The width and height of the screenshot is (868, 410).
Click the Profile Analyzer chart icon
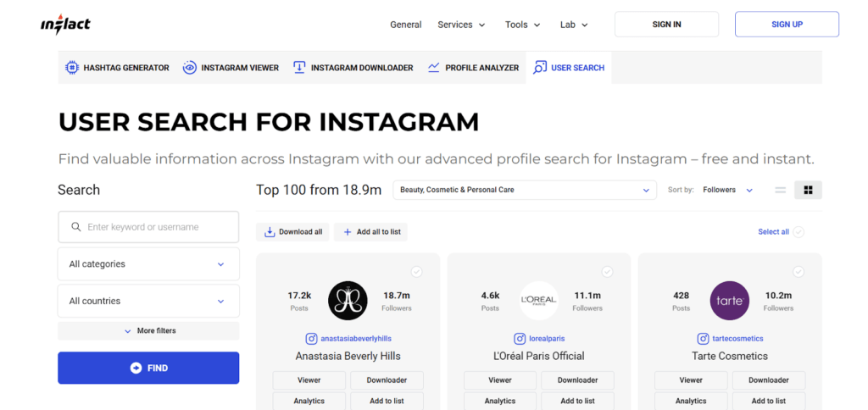[434, 68]
